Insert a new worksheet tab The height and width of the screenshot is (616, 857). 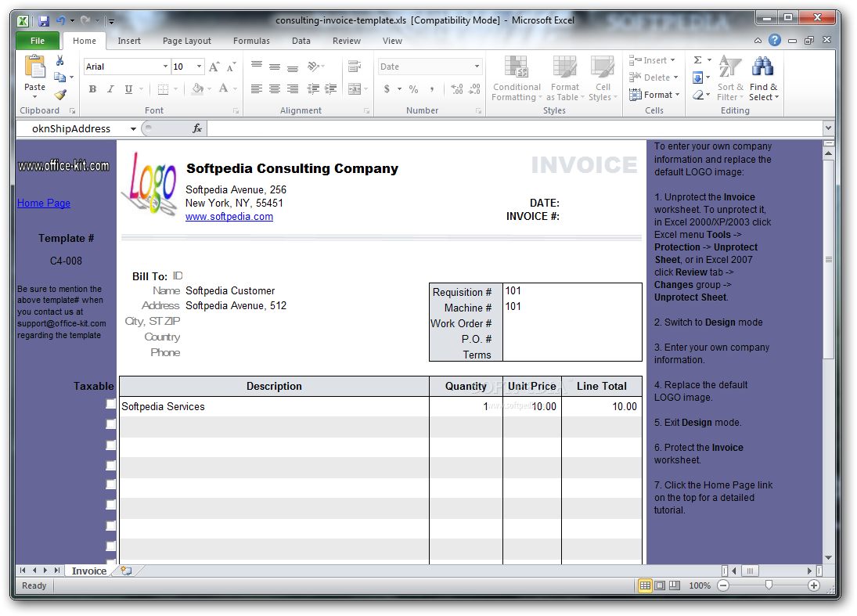point(126,571)
